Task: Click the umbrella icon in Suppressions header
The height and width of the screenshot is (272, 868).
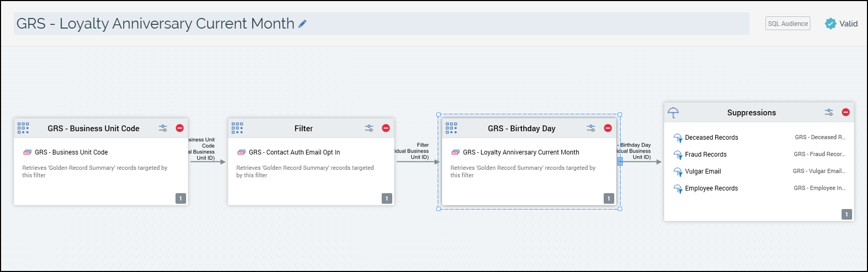Action: (x=673, y=113)
